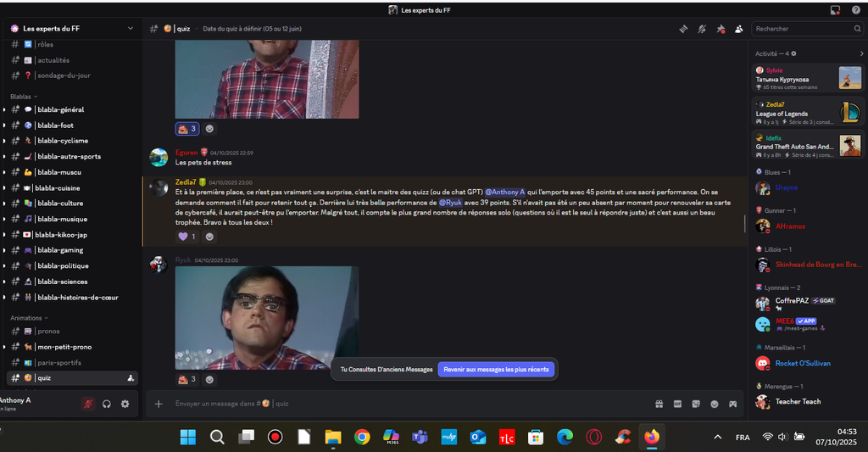868x452 pixels.
Task: Open paris-sportifs channel
Action: [71, 362]
